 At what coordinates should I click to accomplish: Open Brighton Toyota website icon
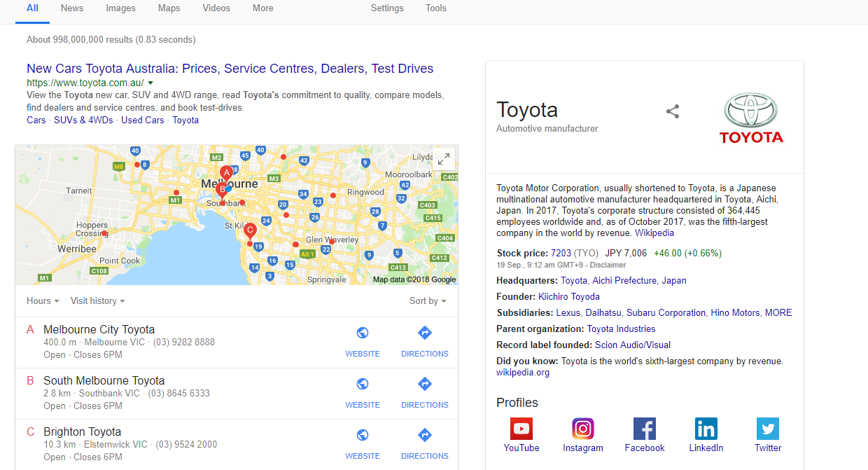(x=363, y=435)
